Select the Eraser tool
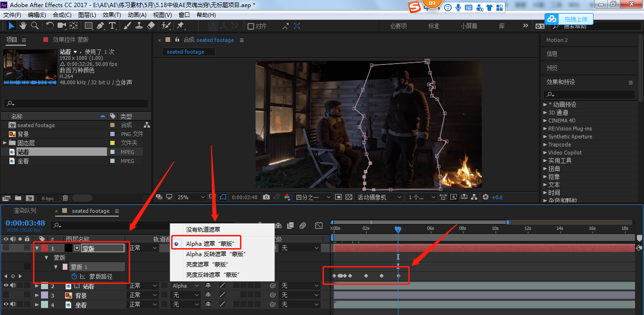Viewport: 644px width, 315px height. point(151,25)
